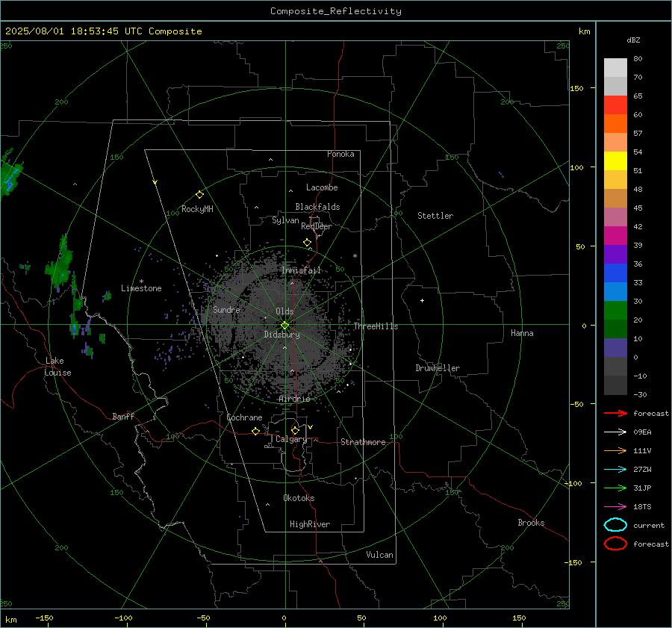Click purple swatch between 39 and 36 dBZ
The height and width of the screenshot is (628, 672).
pos(615,254)
